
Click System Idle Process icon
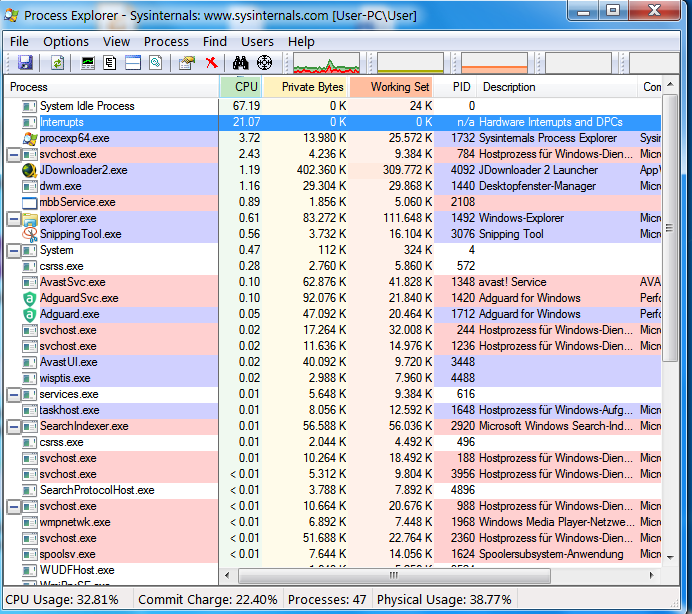click(x=30, y=106)
